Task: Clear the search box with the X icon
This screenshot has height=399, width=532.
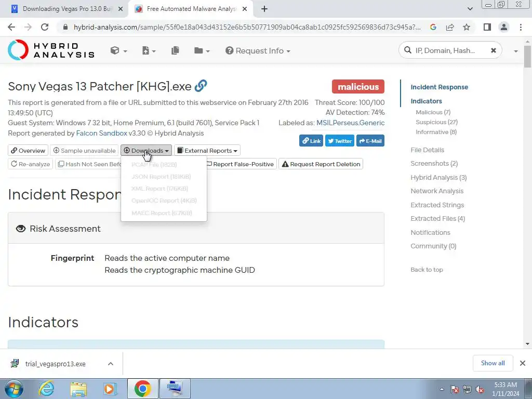Action: [x=494, y=50]
